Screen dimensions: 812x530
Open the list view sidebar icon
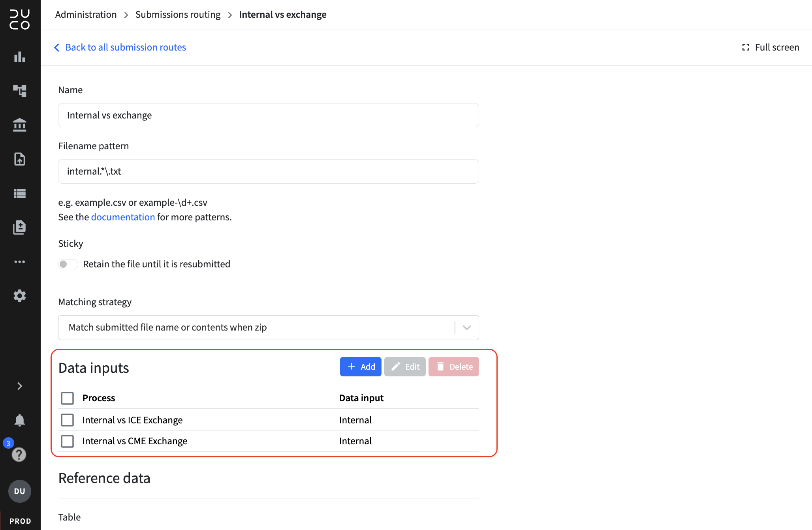click(x=19, y=194)
